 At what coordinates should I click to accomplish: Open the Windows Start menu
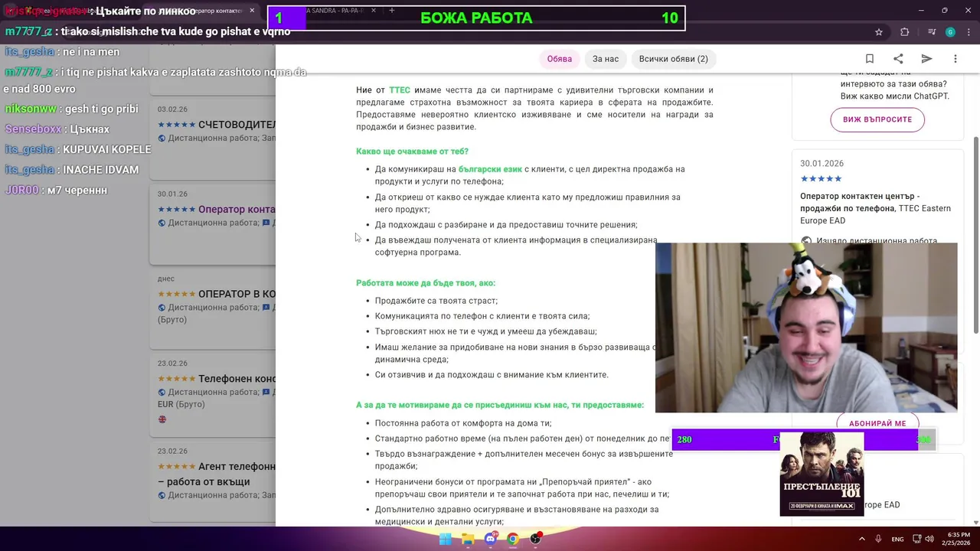click(445, 539)
